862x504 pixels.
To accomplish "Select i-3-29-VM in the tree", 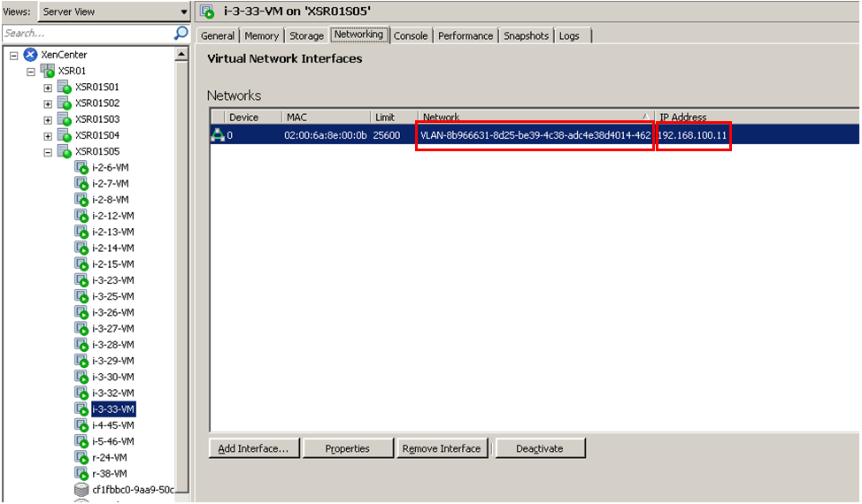I will tap(112, 361).
